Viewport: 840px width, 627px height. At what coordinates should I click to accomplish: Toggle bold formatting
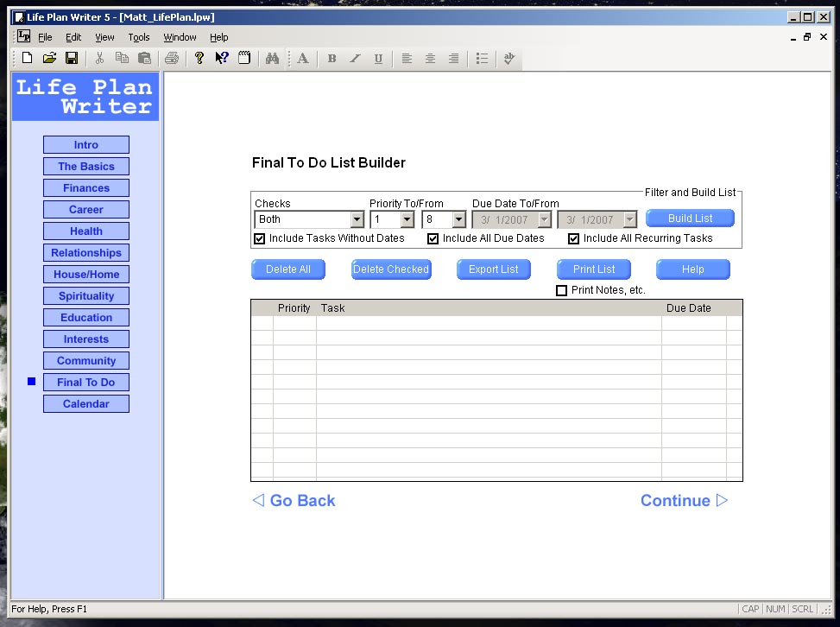pos(332,59)
